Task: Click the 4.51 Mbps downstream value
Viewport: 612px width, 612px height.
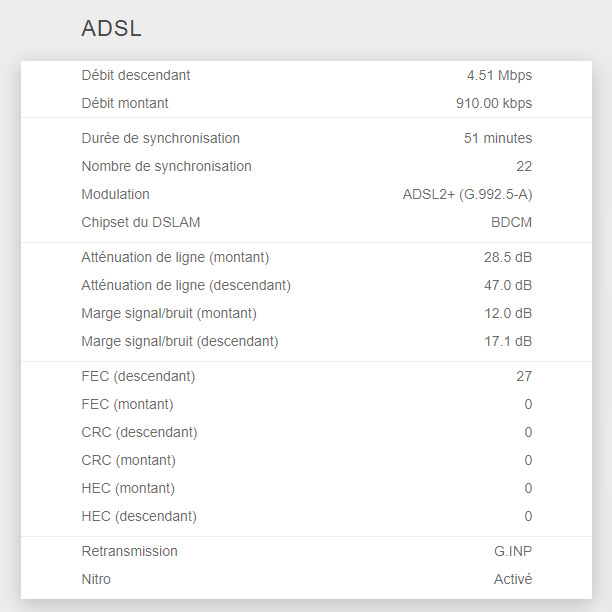Action: point(499,75)
